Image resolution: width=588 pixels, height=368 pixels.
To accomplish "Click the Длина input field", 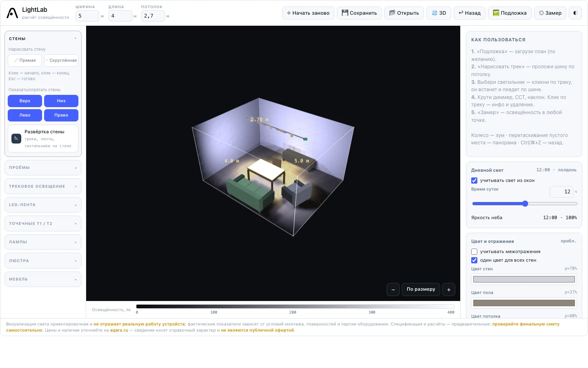I will [x=120, y=16].
